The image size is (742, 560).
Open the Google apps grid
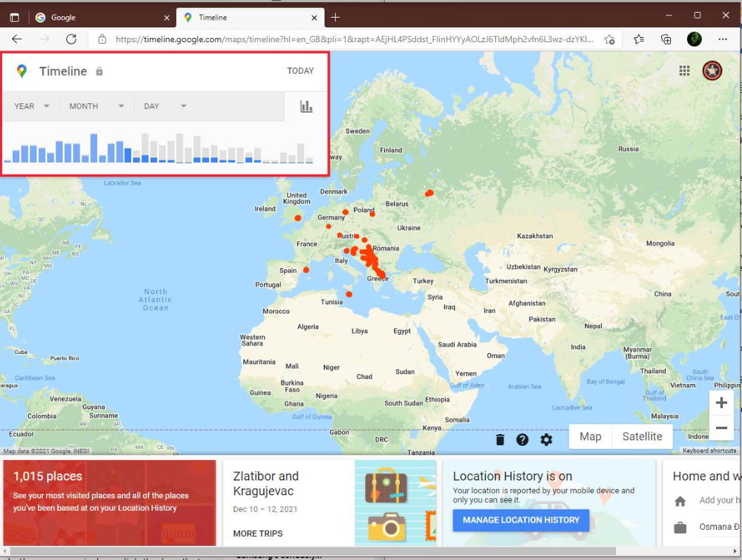684,70
